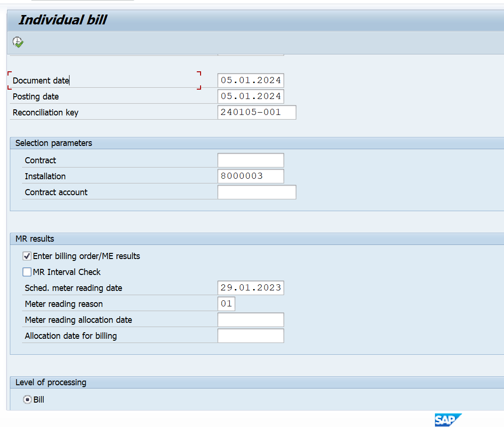Click the Sched. meter reading date label

[74, 288]
